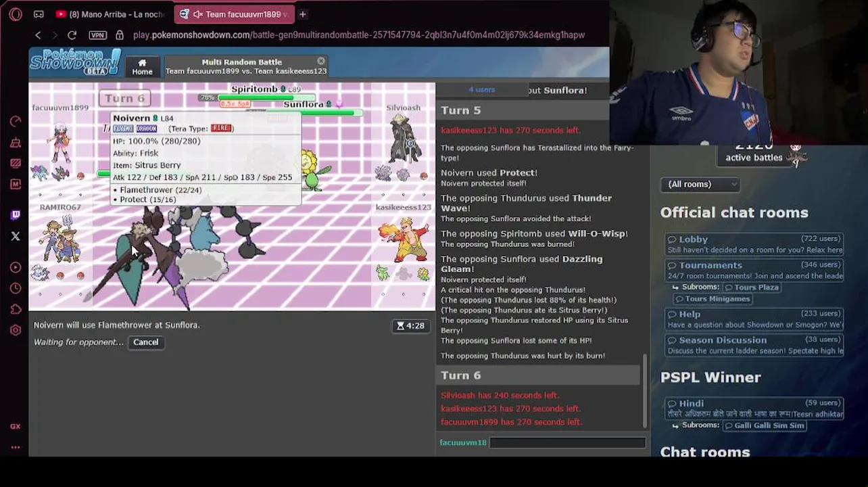This screenshot has width=868, height=487.
Task: Click the RAMIRO67 trainer avatar
Action: (59, 238)
